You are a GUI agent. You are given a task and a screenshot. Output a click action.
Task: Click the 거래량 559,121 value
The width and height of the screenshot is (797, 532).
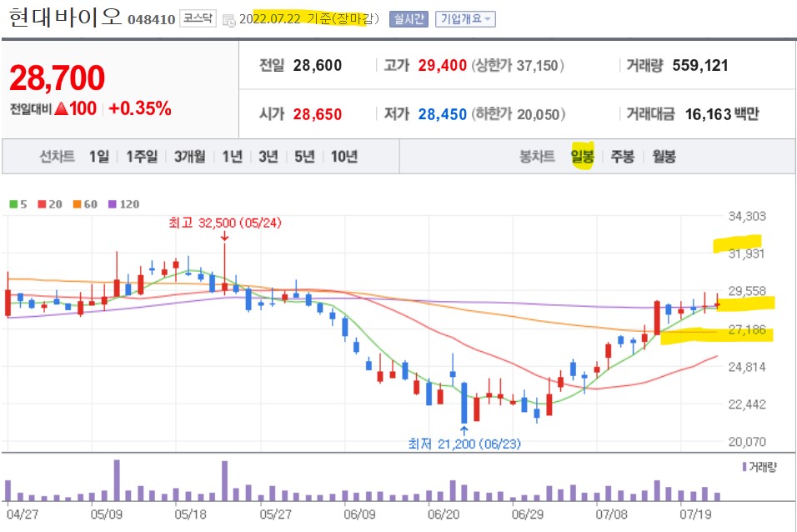click(x=700, y=66)
